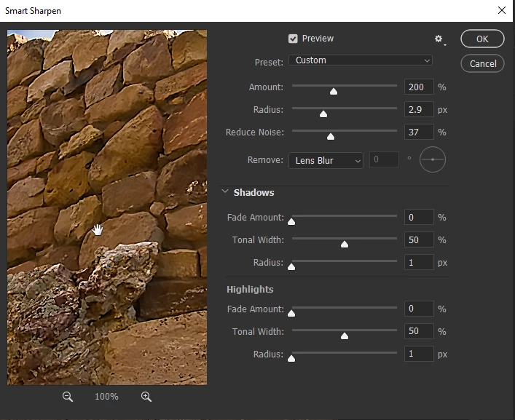
Task: Click the Shadows section heading
Action: [x=253, y=193]
